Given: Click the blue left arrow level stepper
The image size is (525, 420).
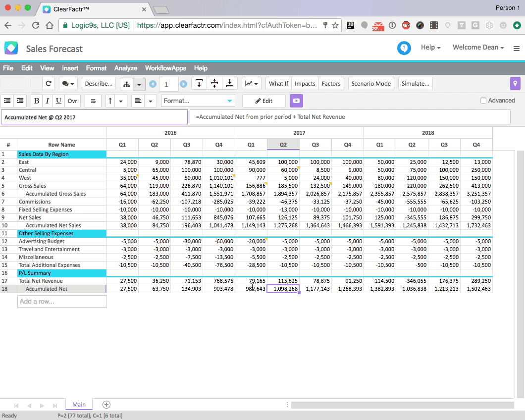Looking at the screenshot, I should click(x=153, y=84).
